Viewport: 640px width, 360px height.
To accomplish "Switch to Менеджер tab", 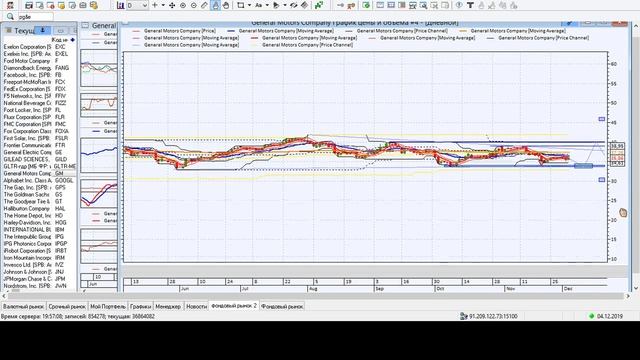I will coord(168,306).
